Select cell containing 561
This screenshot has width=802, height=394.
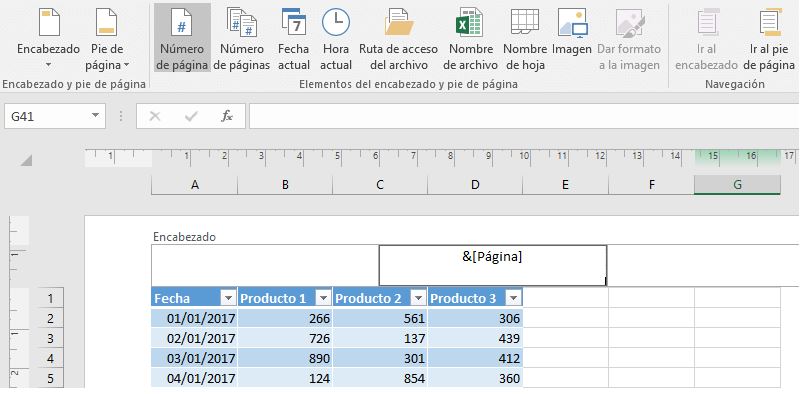click(380, 318)
